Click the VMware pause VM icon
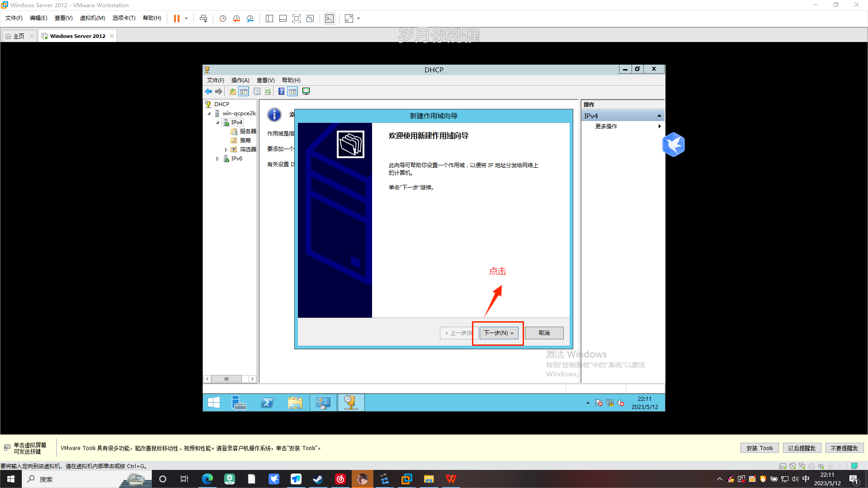 pos(177,19)
